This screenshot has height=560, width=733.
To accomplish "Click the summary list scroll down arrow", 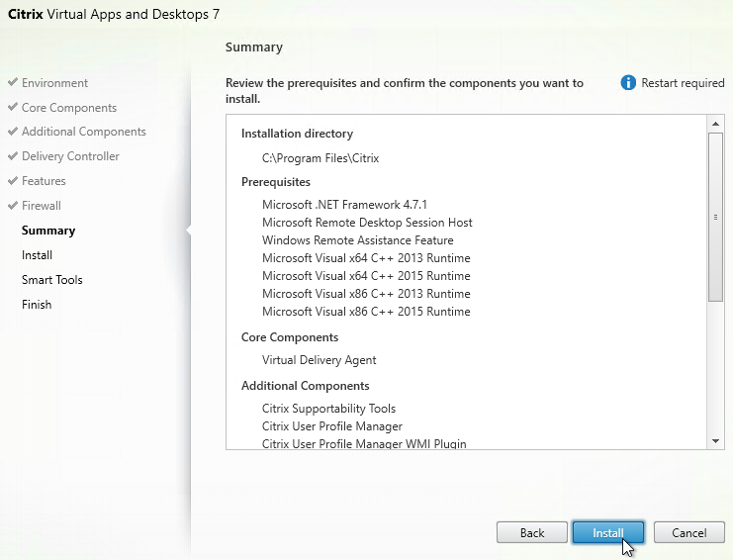I will pos(715,441).
